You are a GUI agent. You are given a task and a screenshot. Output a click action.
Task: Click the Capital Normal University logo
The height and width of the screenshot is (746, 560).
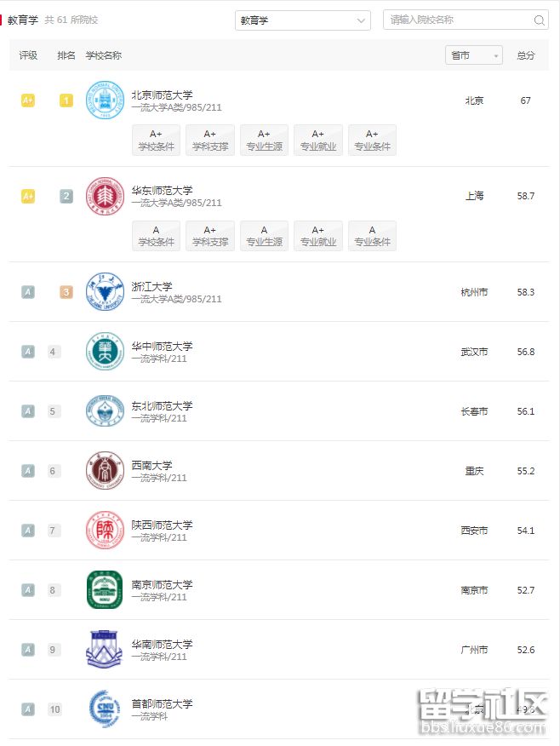[104, 709]
